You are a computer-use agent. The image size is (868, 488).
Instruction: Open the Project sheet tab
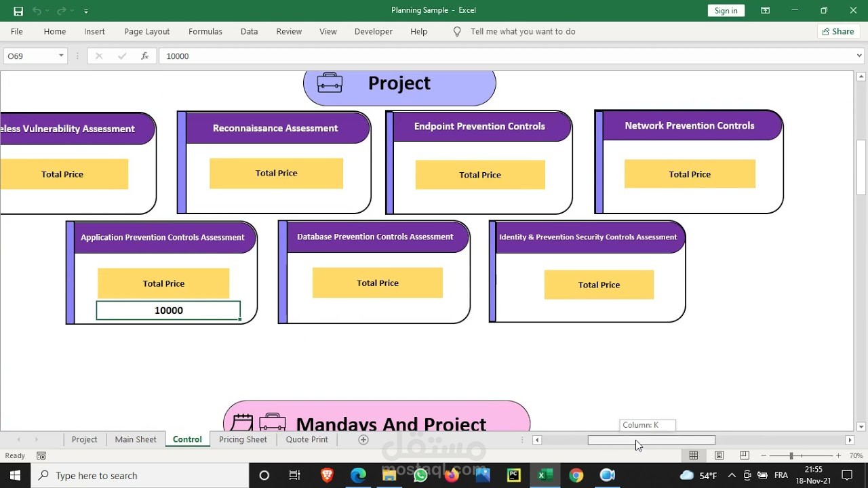tap(85, 439)
